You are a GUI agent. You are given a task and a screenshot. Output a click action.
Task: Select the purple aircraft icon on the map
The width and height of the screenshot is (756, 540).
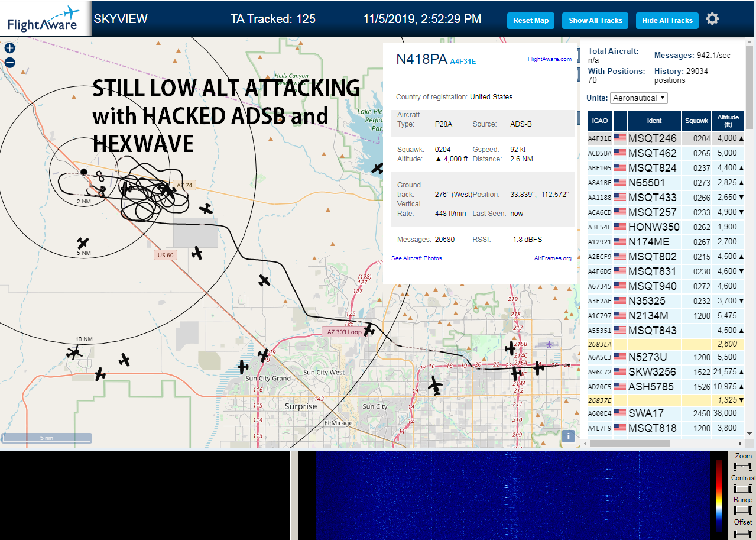pos(549,344)
